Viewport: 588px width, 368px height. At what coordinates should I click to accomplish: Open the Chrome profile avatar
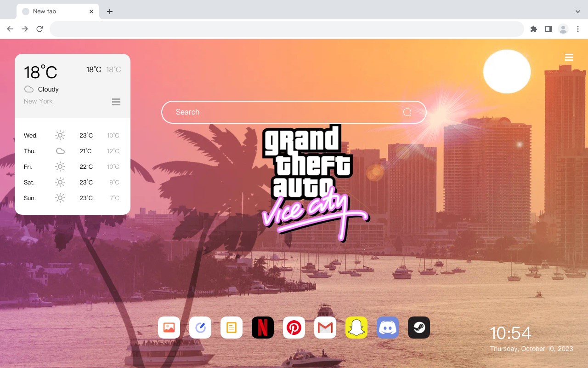pyautogui.click(x=563, y=29)
